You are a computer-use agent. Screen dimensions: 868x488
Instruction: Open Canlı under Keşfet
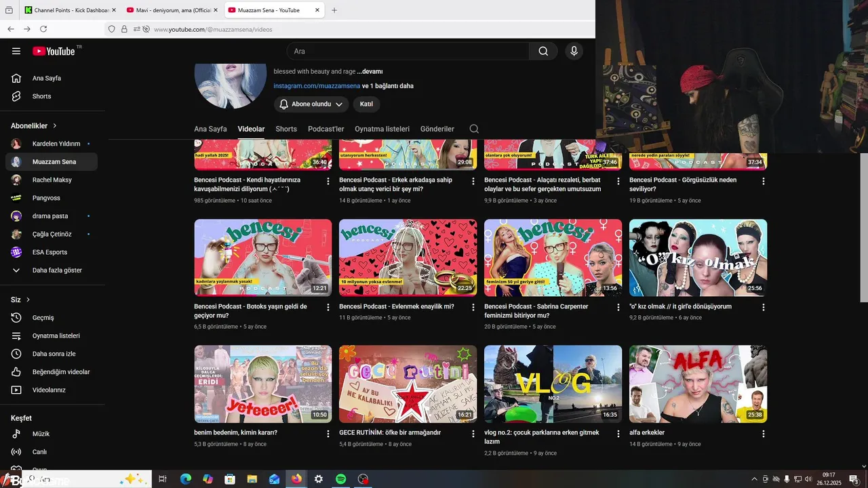(52, 452)
